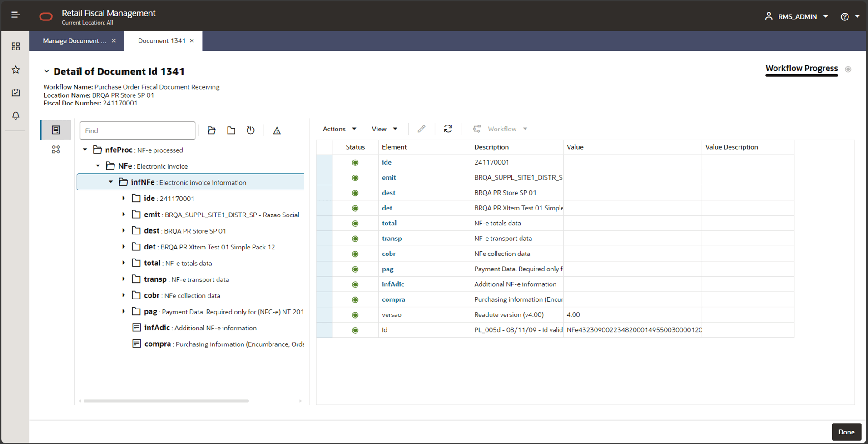This screenshot has height=444, width=868.
Task: Click the 4.00 value cell
Action: click(632, 315)
